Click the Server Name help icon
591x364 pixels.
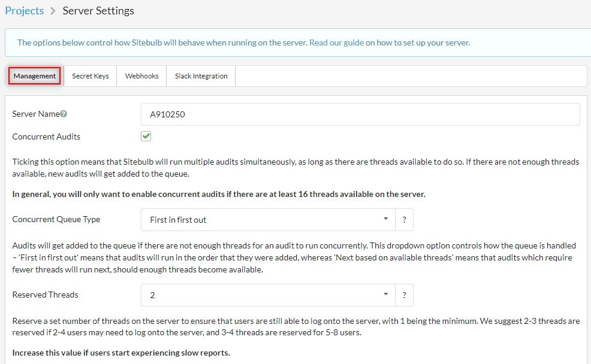click(64, 114)
